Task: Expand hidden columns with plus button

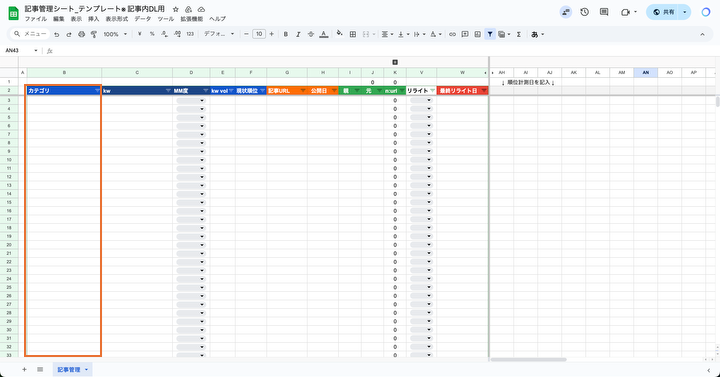Action: pos(395,62)
